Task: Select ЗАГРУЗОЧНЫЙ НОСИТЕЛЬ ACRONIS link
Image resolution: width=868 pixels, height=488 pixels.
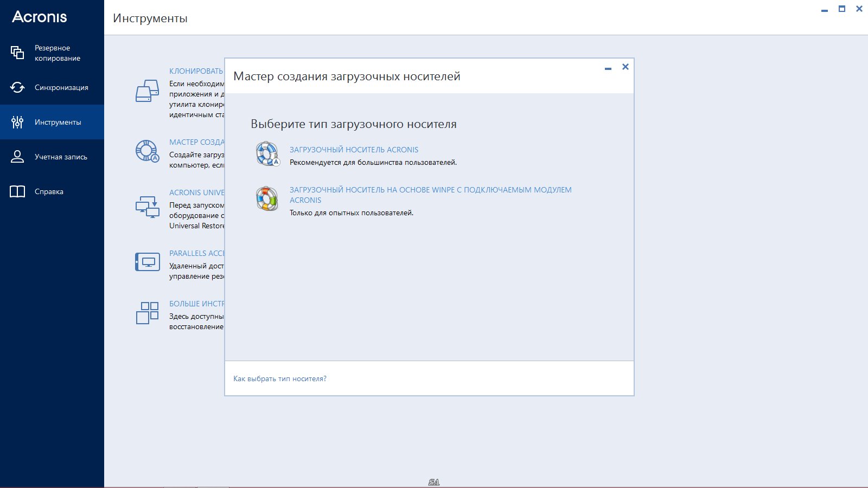Action: (354, 150)
